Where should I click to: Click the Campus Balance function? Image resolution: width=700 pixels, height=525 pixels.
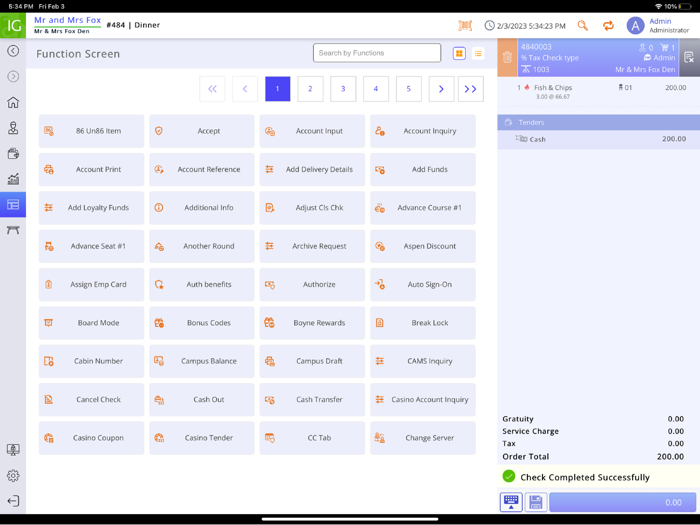tap(202, 361)
